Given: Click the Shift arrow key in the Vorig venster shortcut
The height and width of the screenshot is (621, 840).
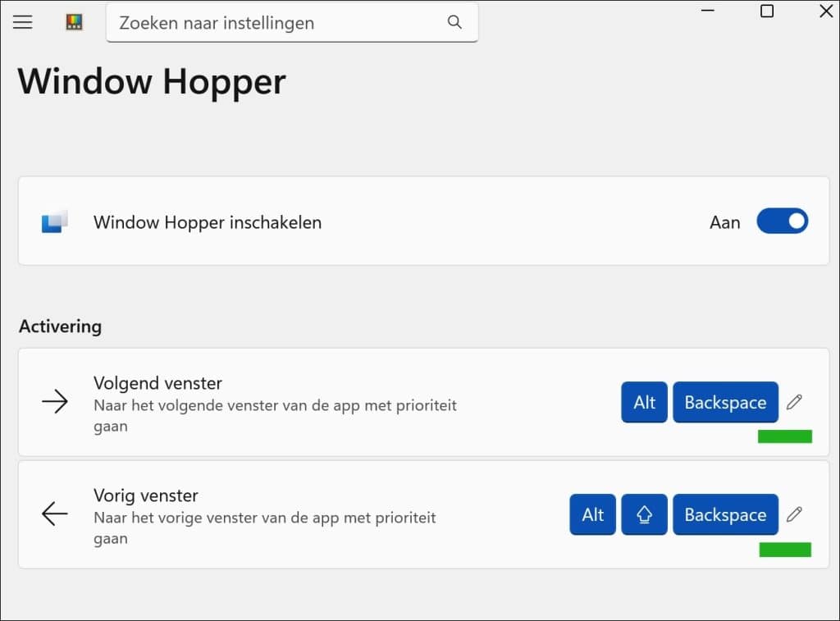Looking at the screenshot, I should click(645, 514).
